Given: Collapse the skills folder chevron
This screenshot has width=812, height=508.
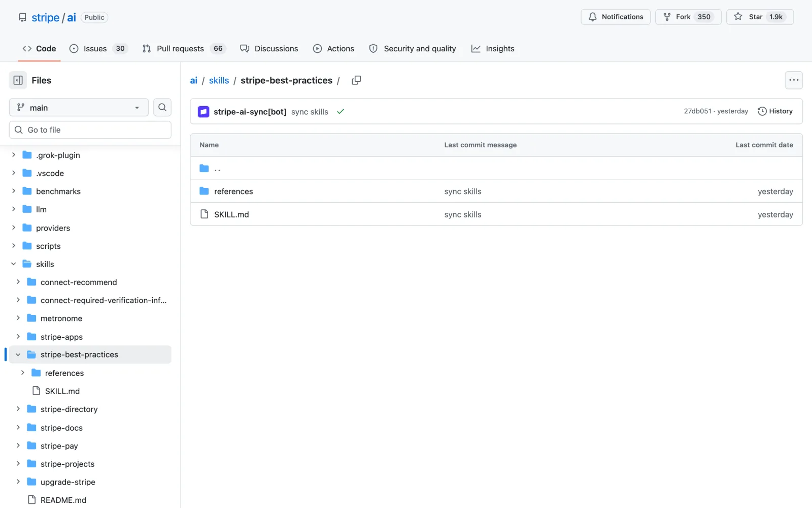Looking at the screenshot, I should (14, 264).
